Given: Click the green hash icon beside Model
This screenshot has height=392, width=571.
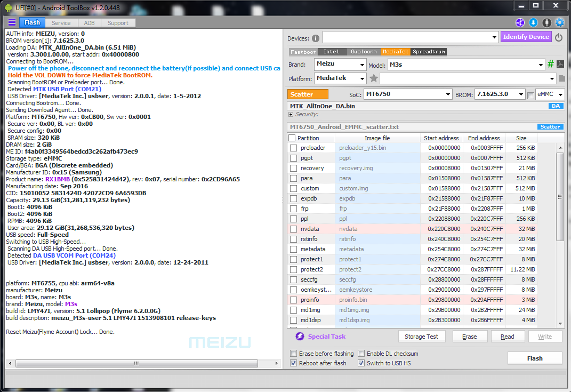Looking at the screenshot, I should [x=551, y=64].
